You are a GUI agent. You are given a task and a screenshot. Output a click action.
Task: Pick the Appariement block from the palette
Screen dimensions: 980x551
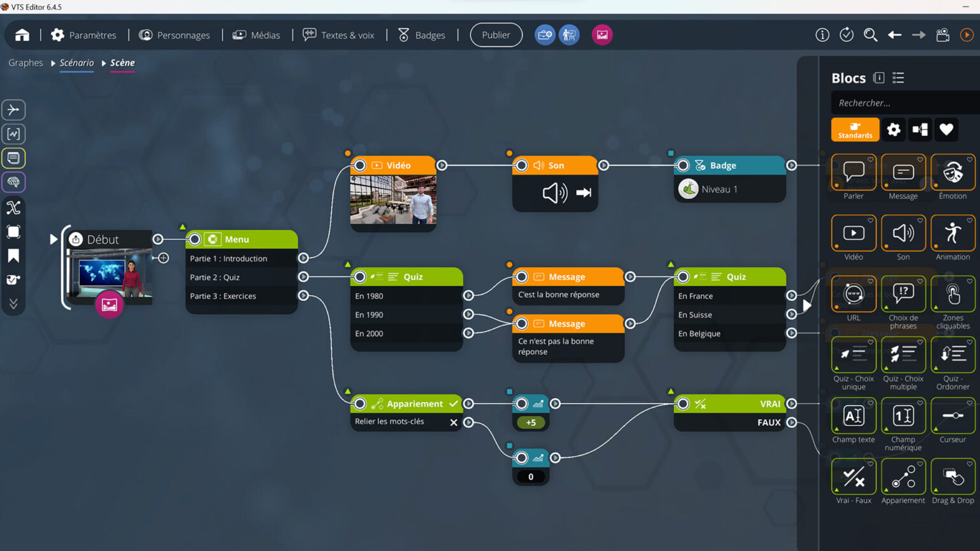click(x=903, y=476)
